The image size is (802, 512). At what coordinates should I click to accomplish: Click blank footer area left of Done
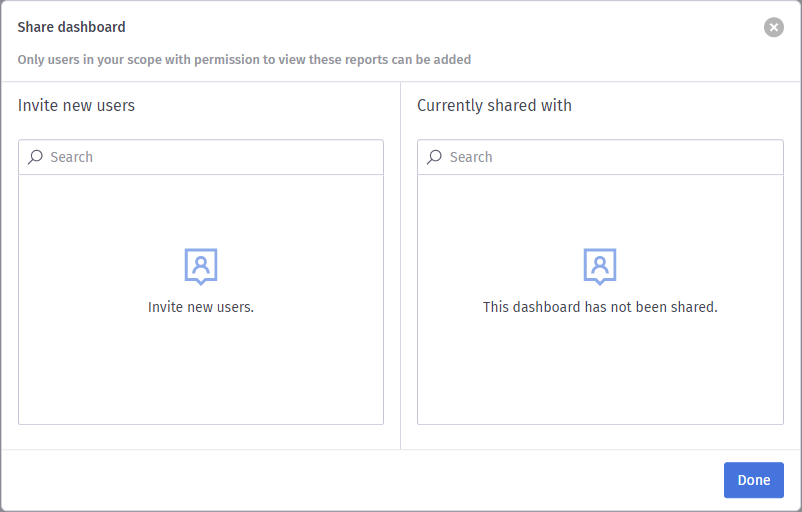tap(358, 480)
